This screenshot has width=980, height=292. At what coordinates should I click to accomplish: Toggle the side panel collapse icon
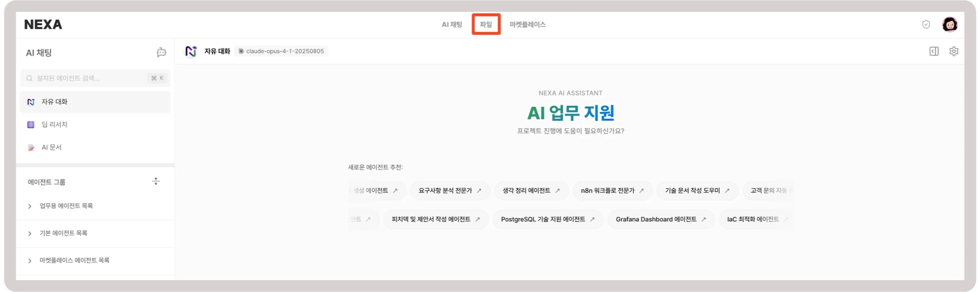click(934, 51)
